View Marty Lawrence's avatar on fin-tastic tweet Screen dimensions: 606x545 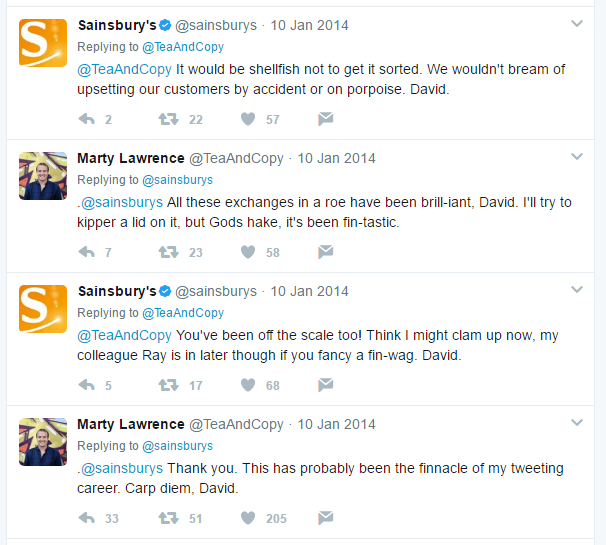pos(43,176)
